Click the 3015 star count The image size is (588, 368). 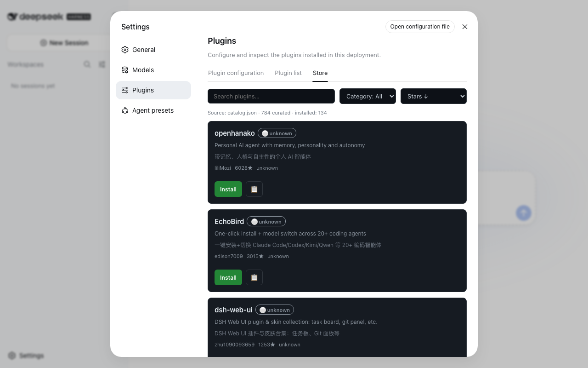coord(255,256)
